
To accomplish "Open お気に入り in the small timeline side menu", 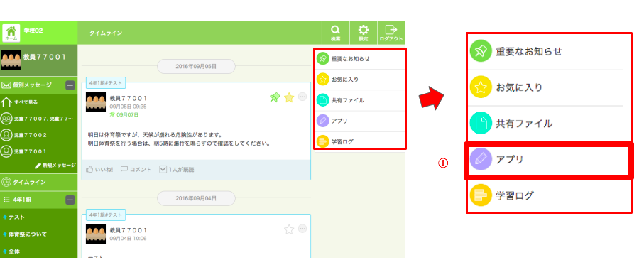I will click(x=360, y=80).
